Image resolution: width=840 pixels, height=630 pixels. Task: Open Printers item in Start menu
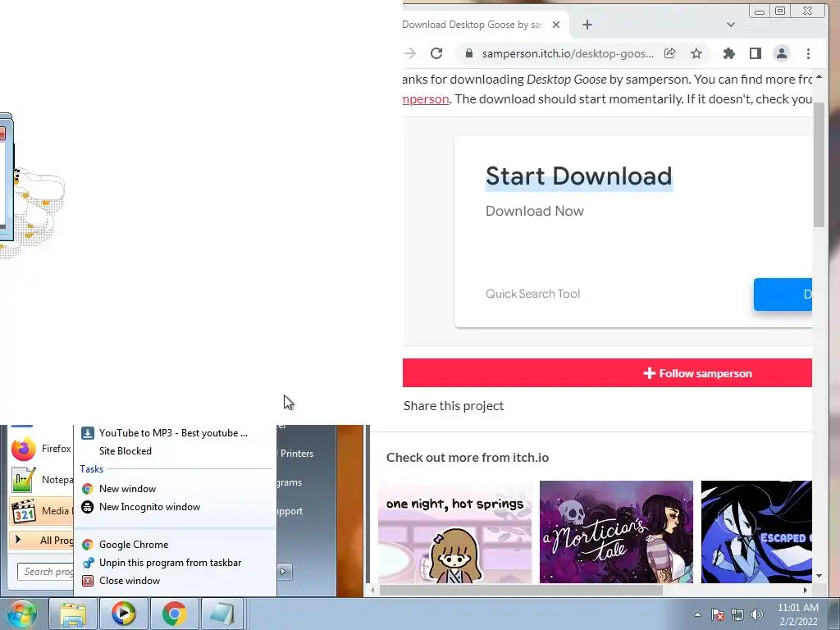297,453
